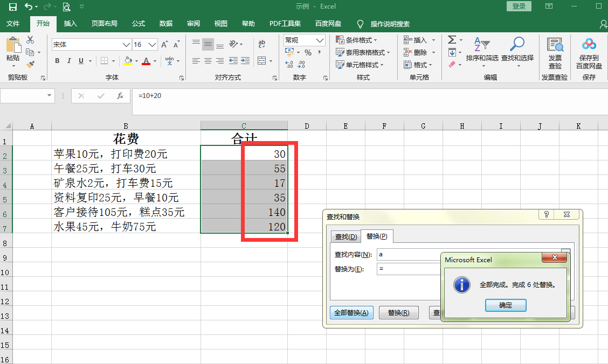Click the Wrap Text icon
Viewport: 608px width, 364px height.
pos(262,44)
